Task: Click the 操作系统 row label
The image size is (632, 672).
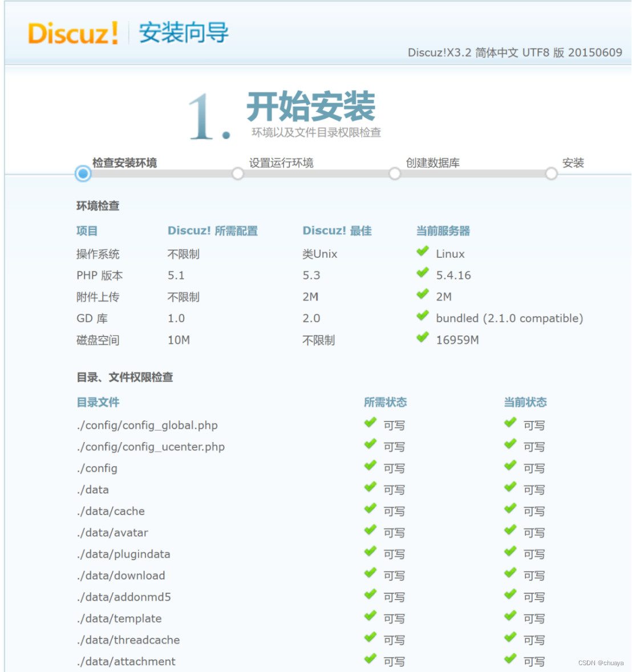Action: (x=98, y=254)
